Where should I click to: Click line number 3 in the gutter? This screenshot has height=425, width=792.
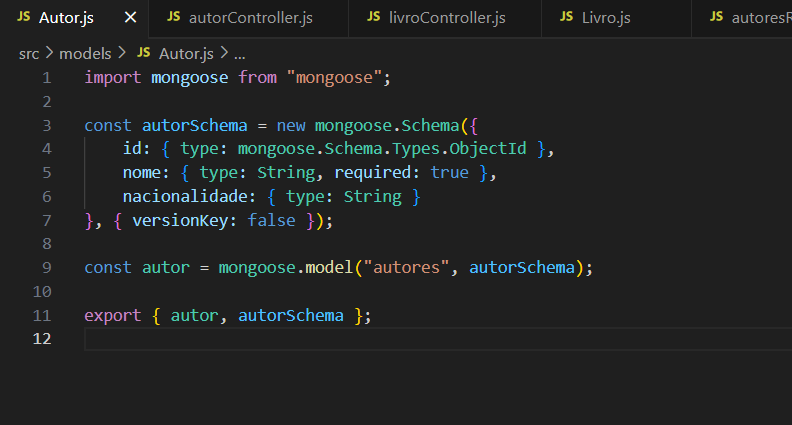pos(46,125)
